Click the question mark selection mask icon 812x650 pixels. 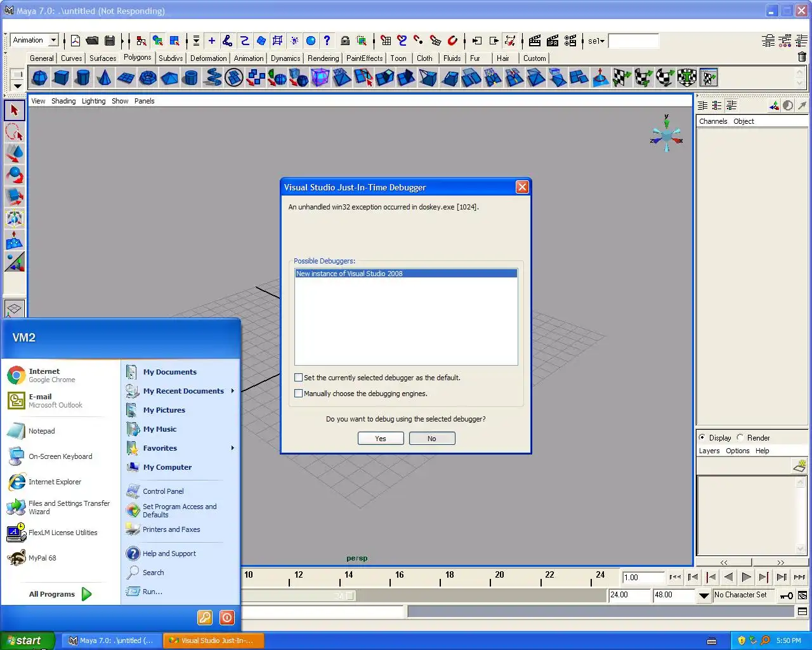(327, 41)
